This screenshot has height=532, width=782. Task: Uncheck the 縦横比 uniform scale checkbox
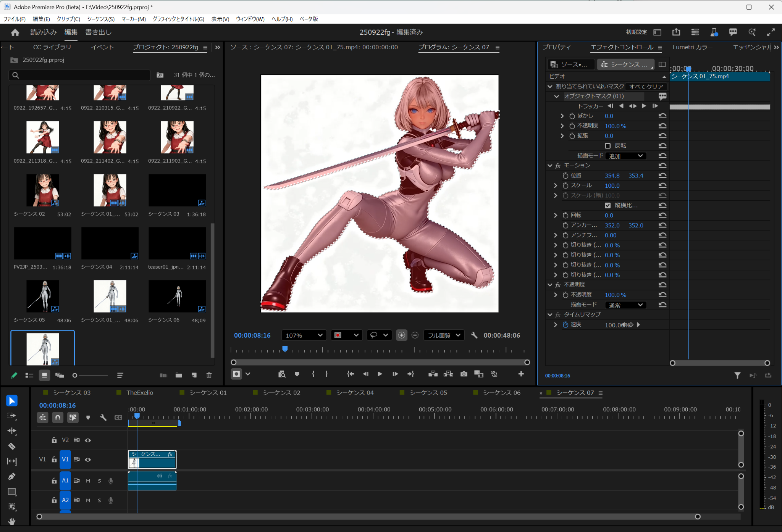608,205
